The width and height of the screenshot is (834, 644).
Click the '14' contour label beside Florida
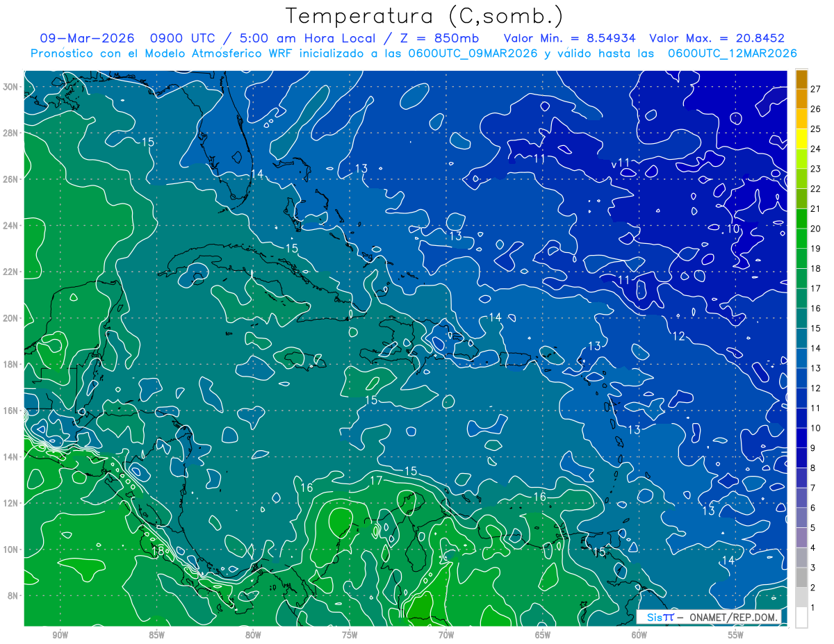[257, 174]
